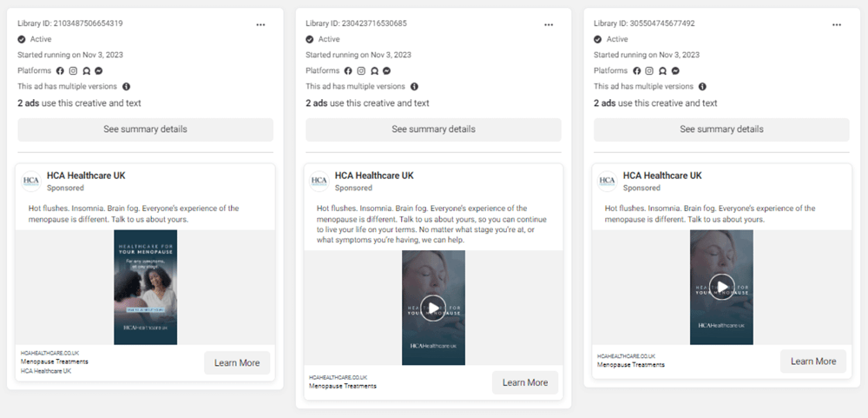Screen dimensions: 868x418
Task: Click Learn More in third ad card
Action: point(813,362)
